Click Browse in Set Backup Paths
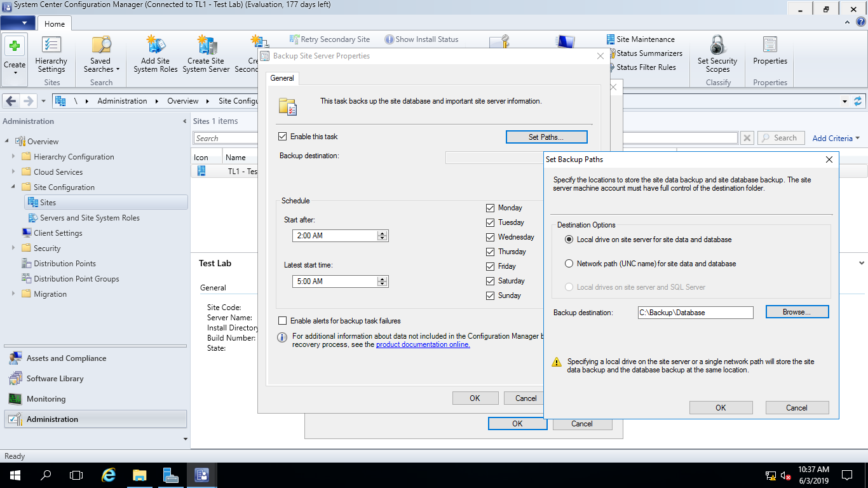 (x=797, y=312)
